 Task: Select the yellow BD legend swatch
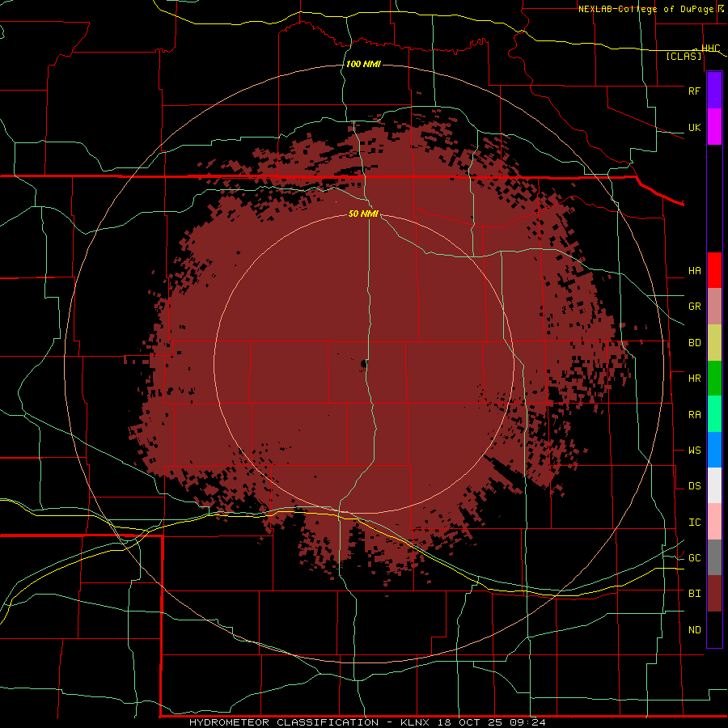714,343
